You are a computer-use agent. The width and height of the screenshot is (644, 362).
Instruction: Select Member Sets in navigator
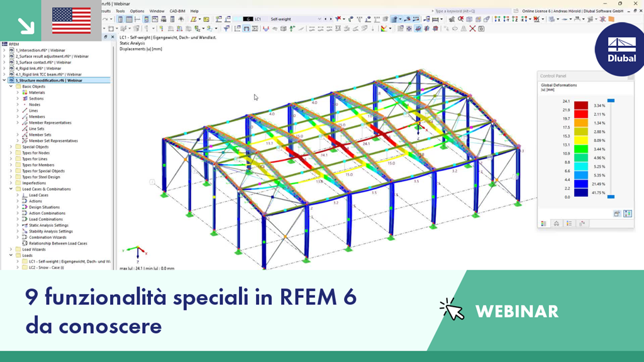[40, 134]
